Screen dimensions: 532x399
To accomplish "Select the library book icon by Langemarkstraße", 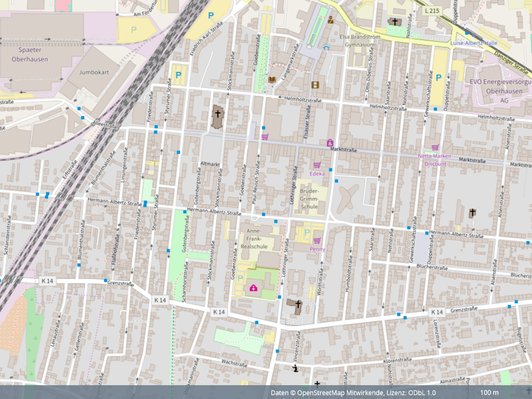I will [x=272, y=80].
